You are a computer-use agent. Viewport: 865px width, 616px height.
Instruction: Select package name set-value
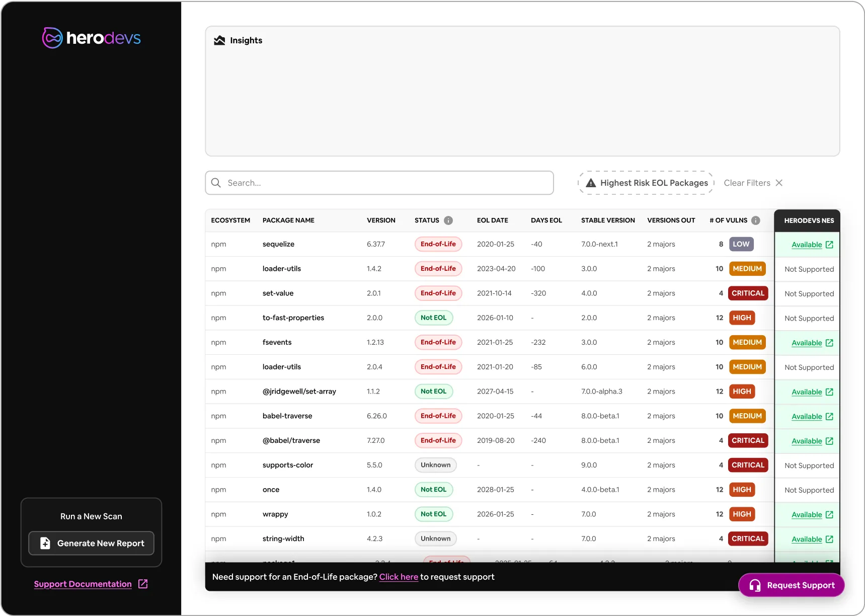point(278,293)
